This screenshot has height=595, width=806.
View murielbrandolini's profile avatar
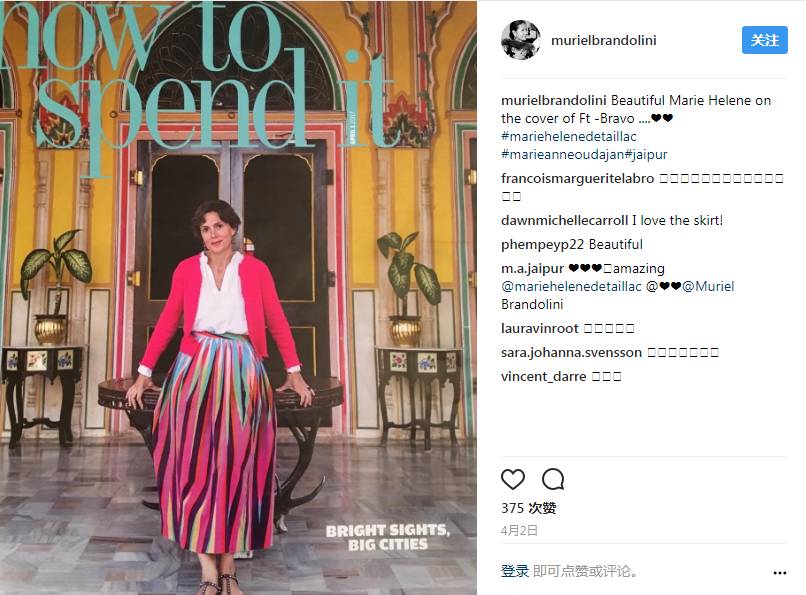[x=521, y=40]
